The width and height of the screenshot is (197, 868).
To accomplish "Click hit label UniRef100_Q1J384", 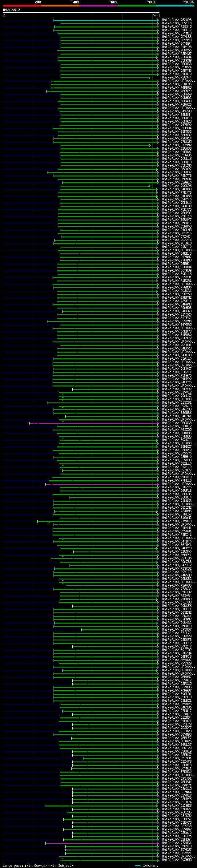I will pyautogui.click(x=176, y=128).
